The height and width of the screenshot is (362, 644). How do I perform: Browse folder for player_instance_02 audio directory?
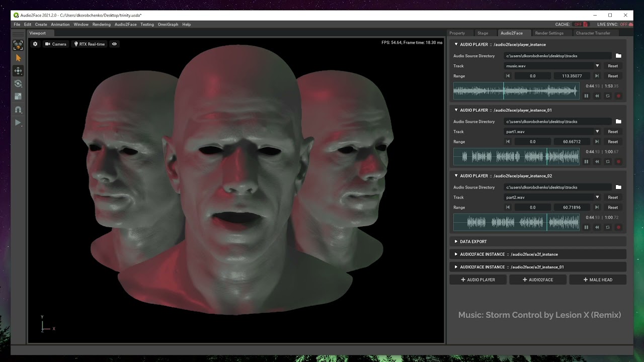pyautogui.click(x=618, y=187)
